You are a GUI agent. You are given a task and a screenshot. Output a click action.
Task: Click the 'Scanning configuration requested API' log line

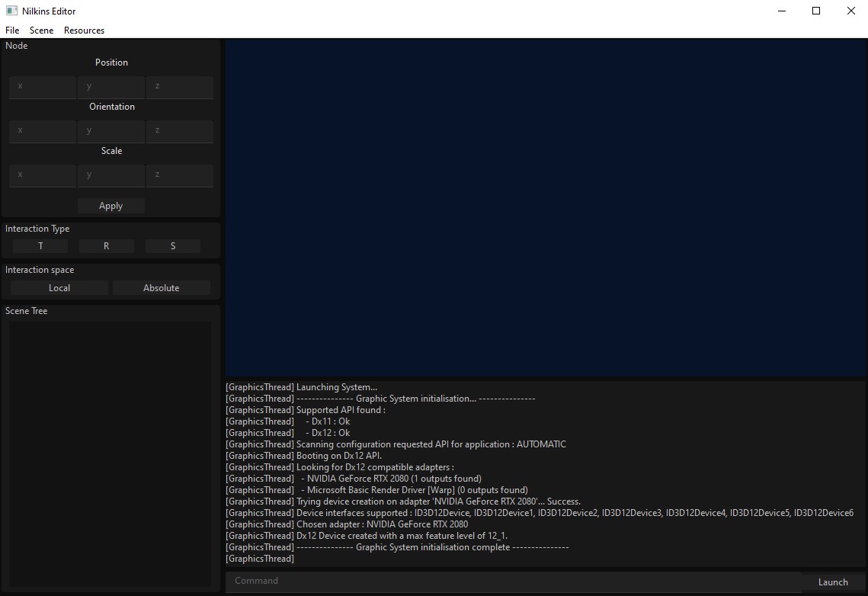[x=396, y=444]
